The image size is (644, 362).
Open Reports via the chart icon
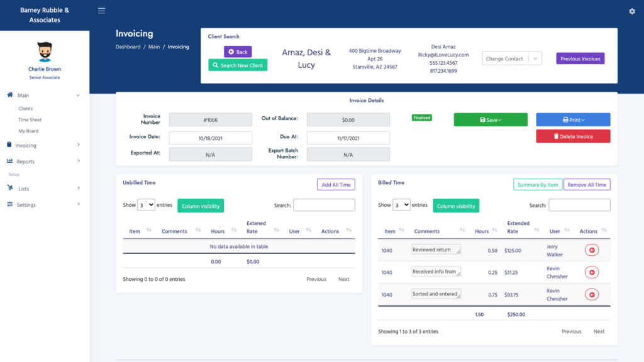coord(9,161)
